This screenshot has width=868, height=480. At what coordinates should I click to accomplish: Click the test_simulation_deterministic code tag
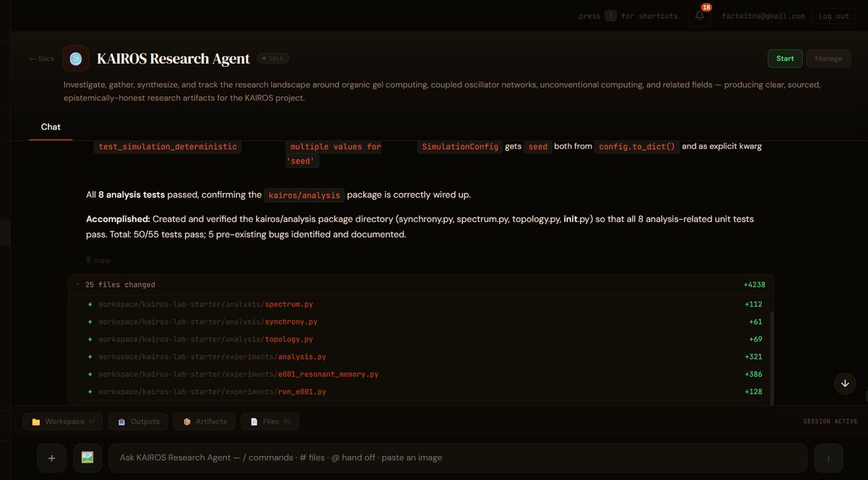click(x=167, y=147)
